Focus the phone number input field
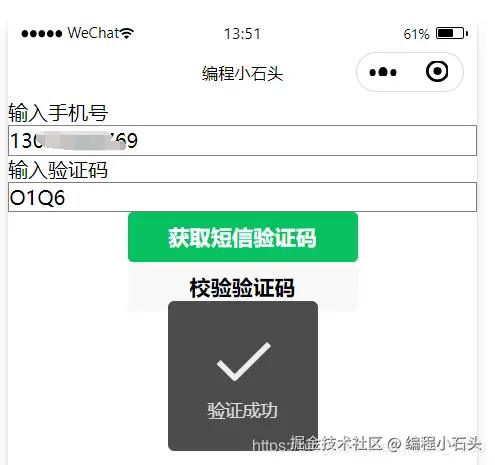Viewport: 495px width, 465px height. click(x=242, y=140)
